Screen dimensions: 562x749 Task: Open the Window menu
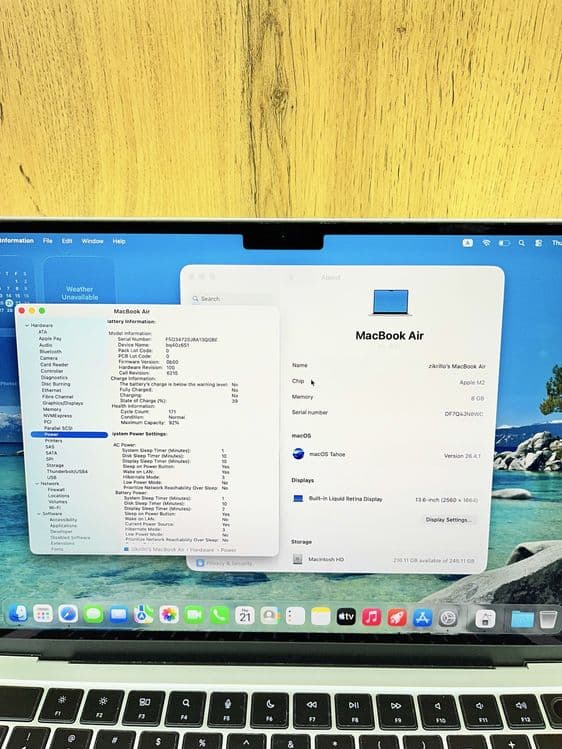pyautogui.click(x=92, y=241)
